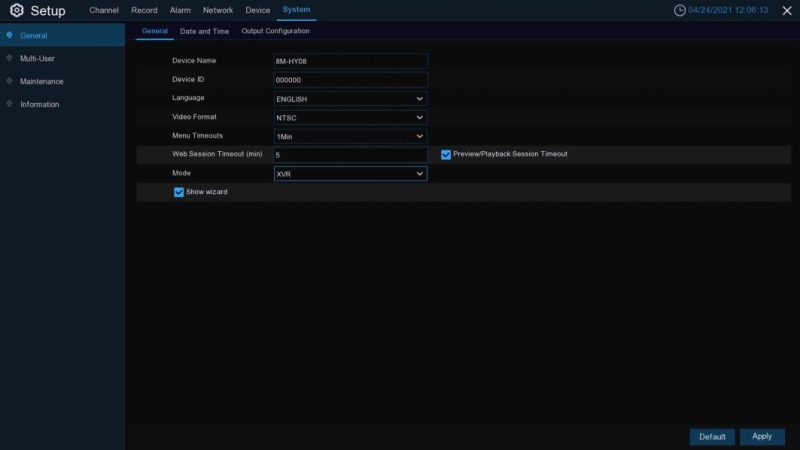Click the General sidebar pin icon
The width and height of the screenshot is (800, 450).
[9, 36]
